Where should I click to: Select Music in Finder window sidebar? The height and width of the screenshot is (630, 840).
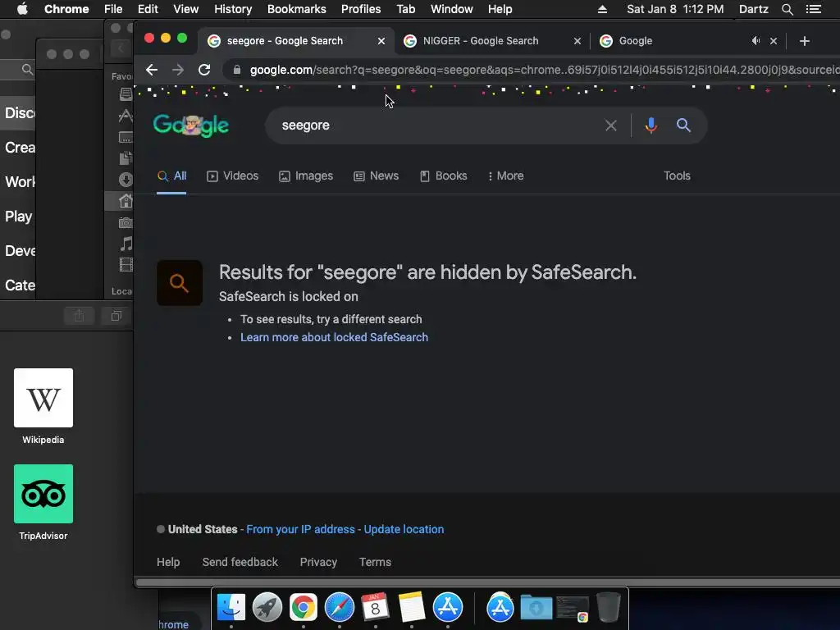coord(126,244)
